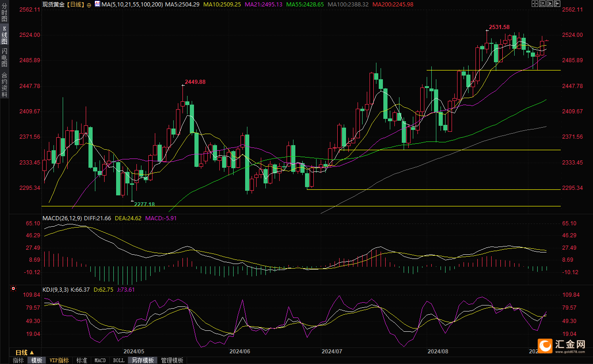The image size is (593, 364).
Task: Click the 2024/08 date axis label
Action: [438, 351]
